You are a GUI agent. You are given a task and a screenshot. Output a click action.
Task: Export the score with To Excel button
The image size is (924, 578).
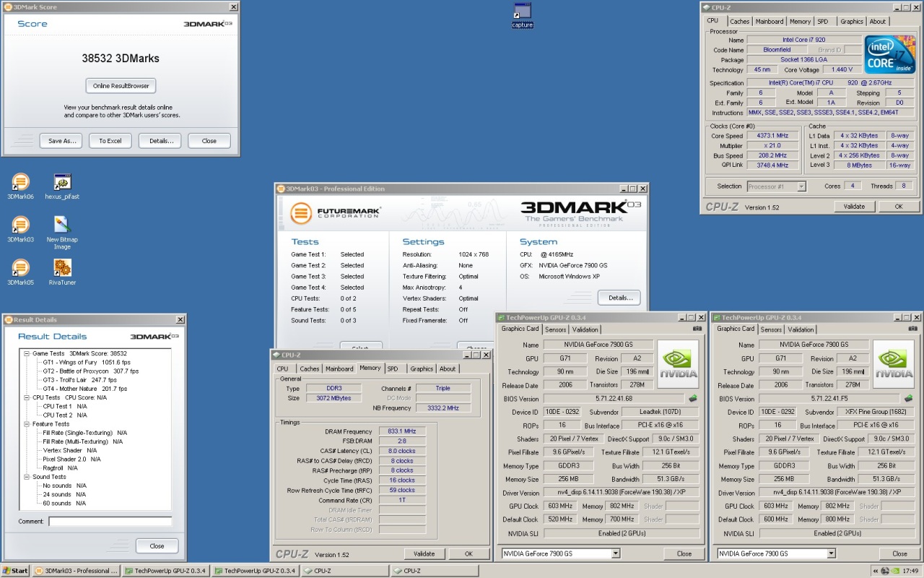pos(110,141)
